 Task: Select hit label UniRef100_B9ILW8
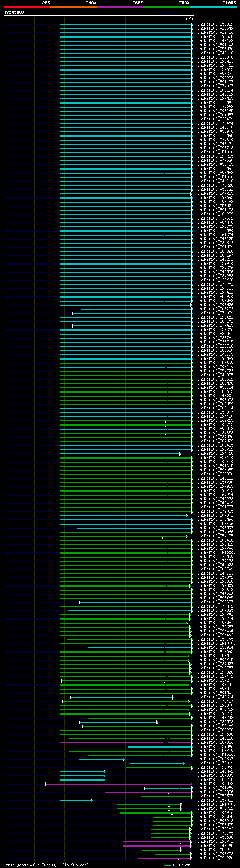click(215, 45)
